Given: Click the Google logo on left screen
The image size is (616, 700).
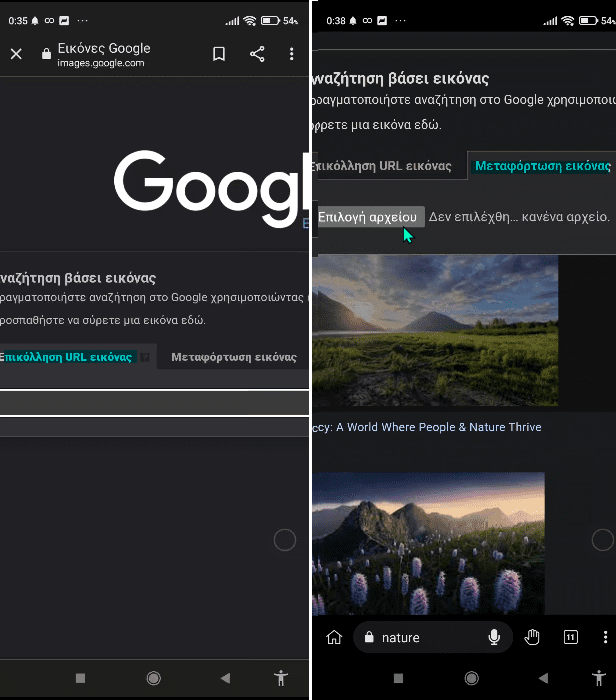Looking at the screenshot, I should [x=212, y=188].
